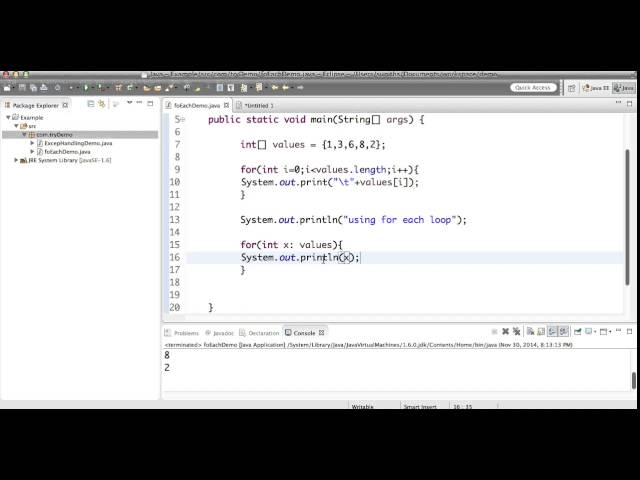Select JRE System Library entry
Image resolution: width=640 pixels, height=480 pixels.
coord(66,160)
